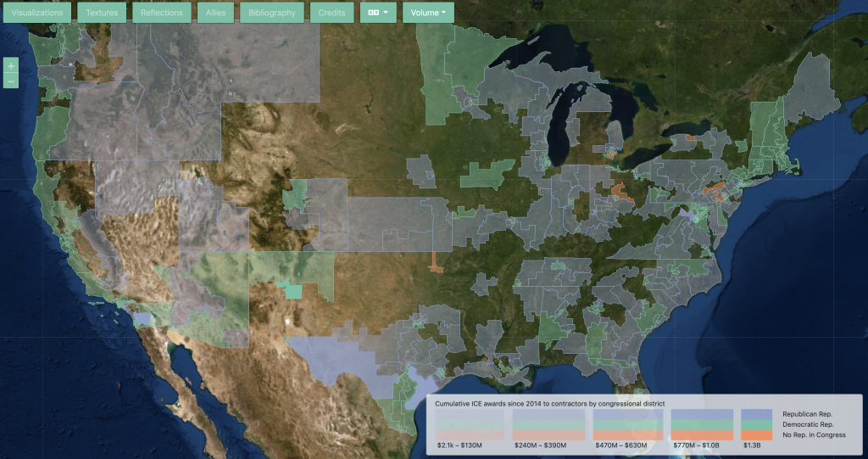This screenshot has height=459, width=868.
Task: Click the $1.3B green Democratic legend swatch
Action: pyautogui.click(x=757, y=424)
